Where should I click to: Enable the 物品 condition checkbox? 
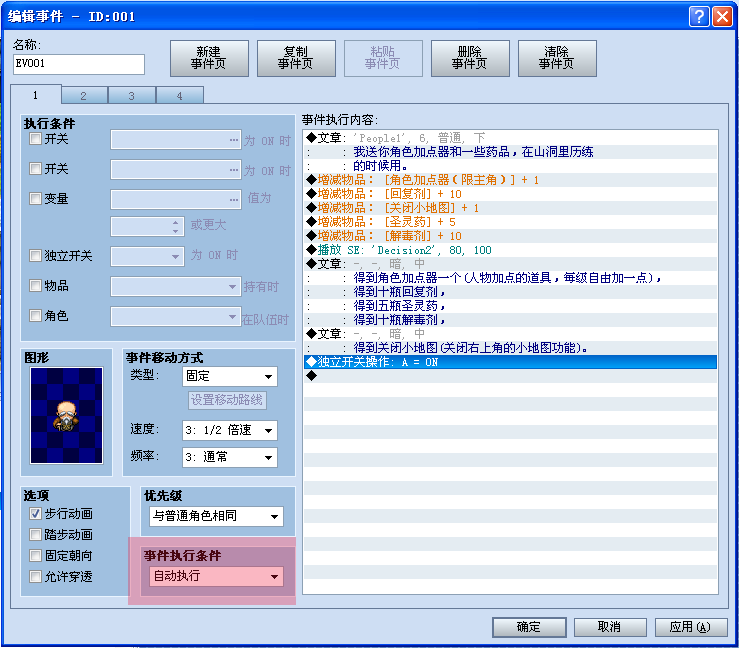click(x=35, y=286)
